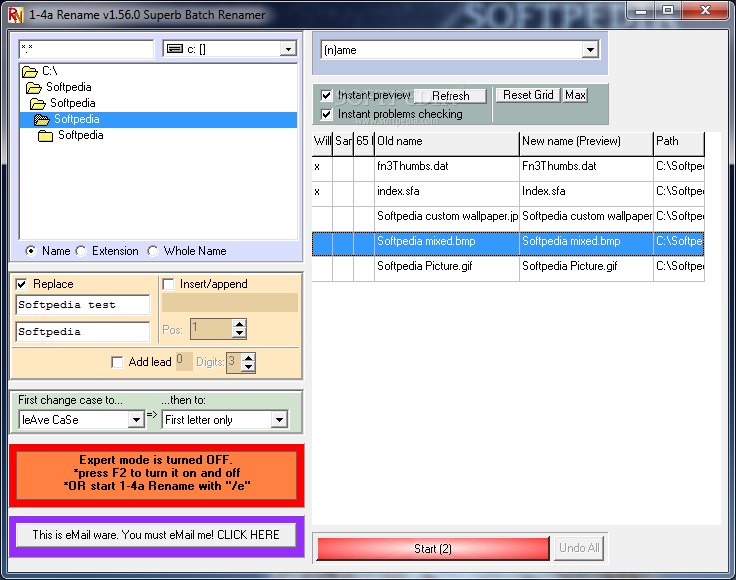
Task: Click the Old name column header
Action: pos(446,144)
